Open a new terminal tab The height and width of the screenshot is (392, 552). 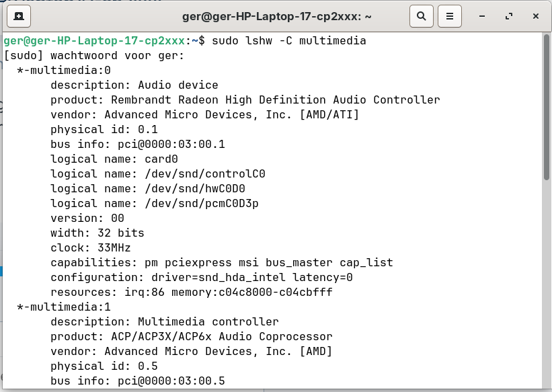click(17, 15)
